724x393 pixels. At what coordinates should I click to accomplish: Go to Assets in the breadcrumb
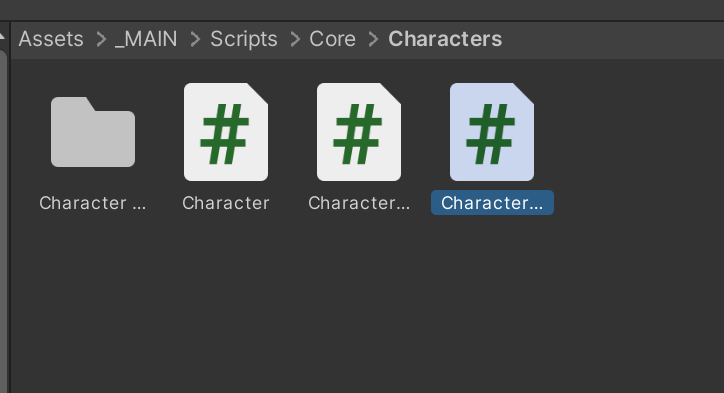point(51,39)
